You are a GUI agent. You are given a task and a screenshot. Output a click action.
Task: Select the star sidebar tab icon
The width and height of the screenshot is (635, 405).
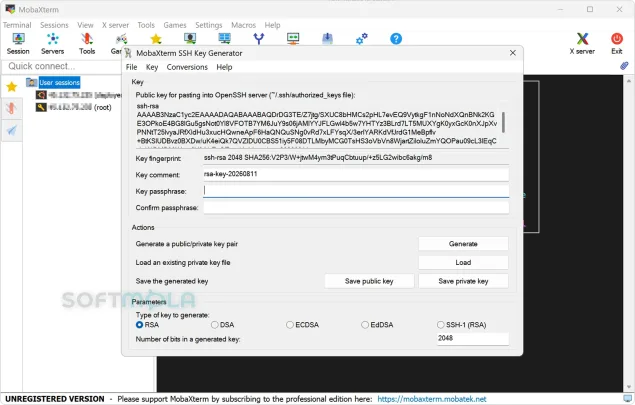click(x=12, y=87)
